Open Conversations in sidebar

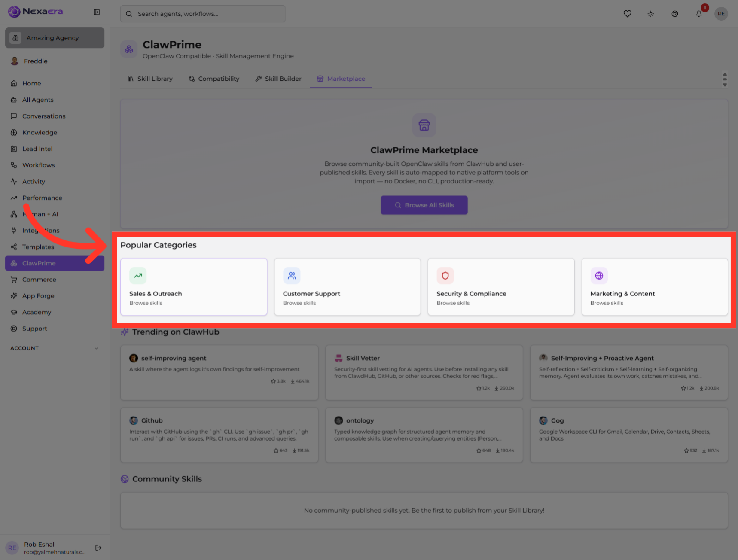[55, 116]
